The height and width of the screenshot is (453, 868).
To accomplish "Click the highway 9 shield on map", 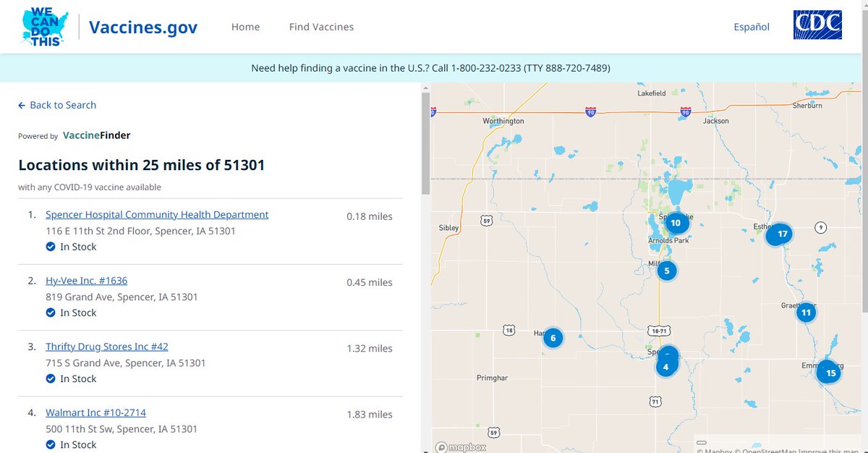I will (x=820, y=227).
